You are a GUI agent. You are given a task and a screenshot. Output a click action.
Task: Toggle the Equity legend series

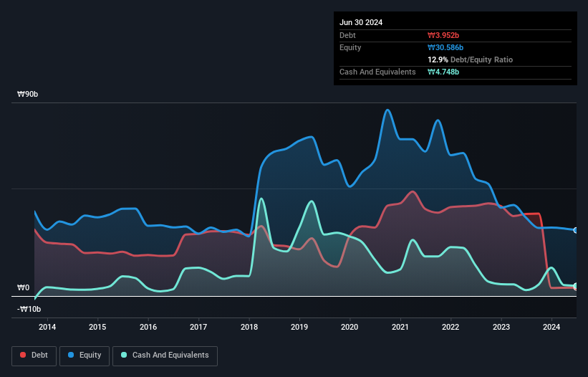point(85,355)
